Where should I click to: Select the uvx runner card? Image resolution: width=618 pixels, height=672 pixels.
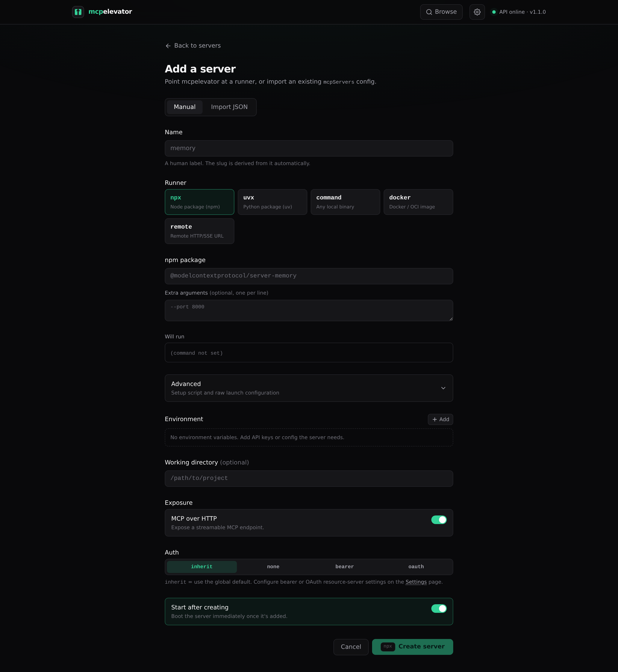coord(272,202)
